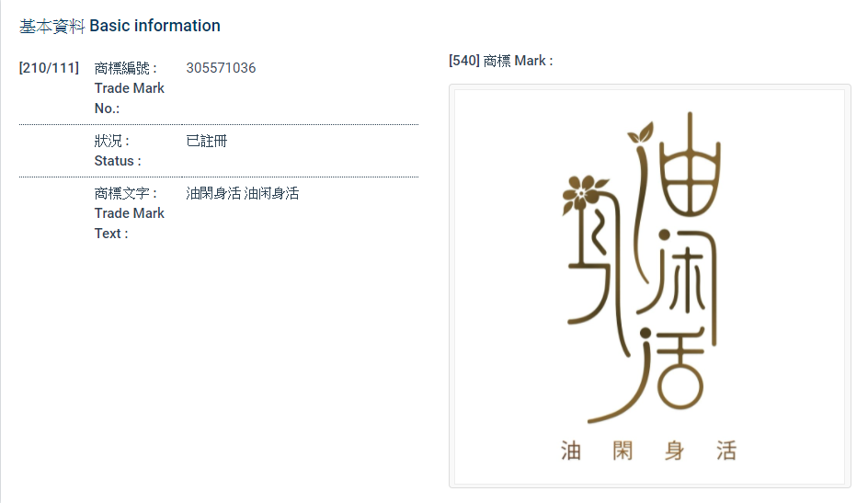Click the [210/111] field code
The width and height of the screenshot is (868, 503).
[49, 68]
